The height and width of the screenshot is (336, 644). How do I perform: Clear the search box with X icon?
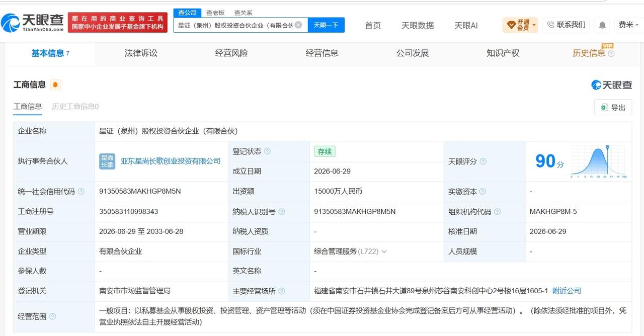[298, 25]
